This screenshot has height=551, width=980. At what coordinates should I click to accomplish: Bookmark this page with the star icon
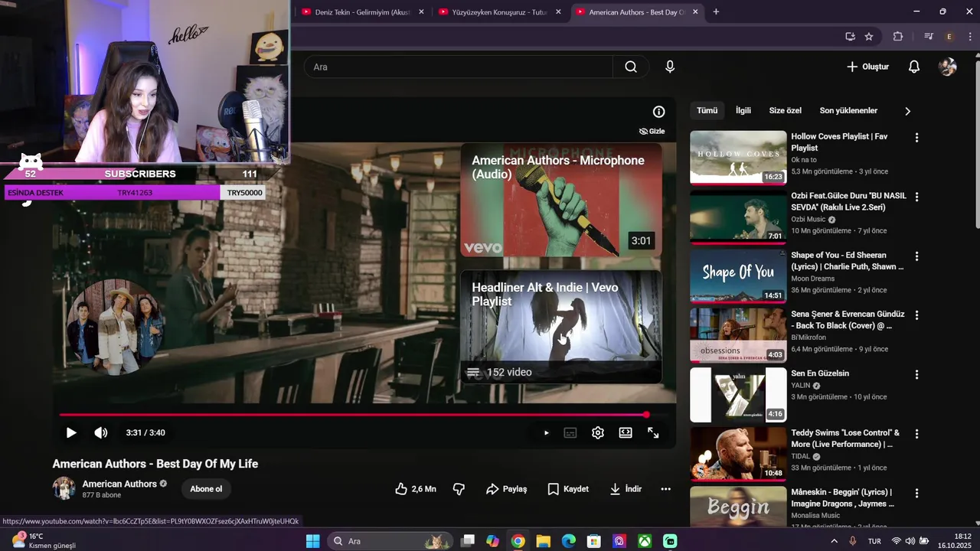click(x=869, y=36)
